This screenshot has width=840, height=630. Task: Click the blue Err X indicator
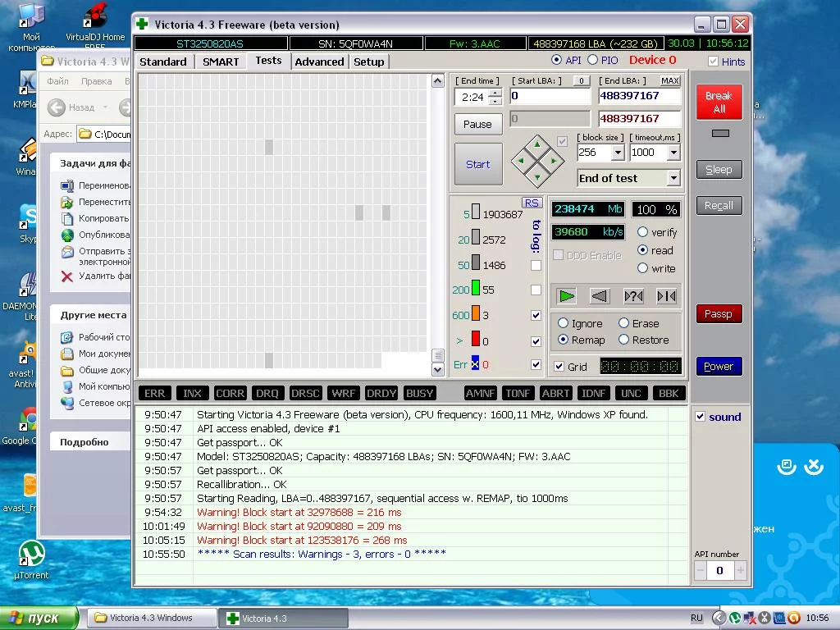pyautogui.click(x=475, y=364)
